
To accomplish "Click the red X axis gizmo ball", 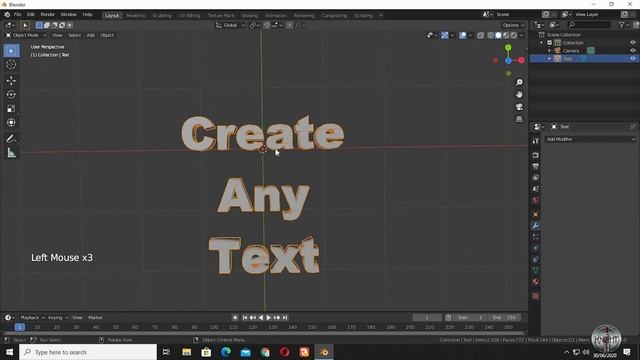I will (x=522, y=60).
